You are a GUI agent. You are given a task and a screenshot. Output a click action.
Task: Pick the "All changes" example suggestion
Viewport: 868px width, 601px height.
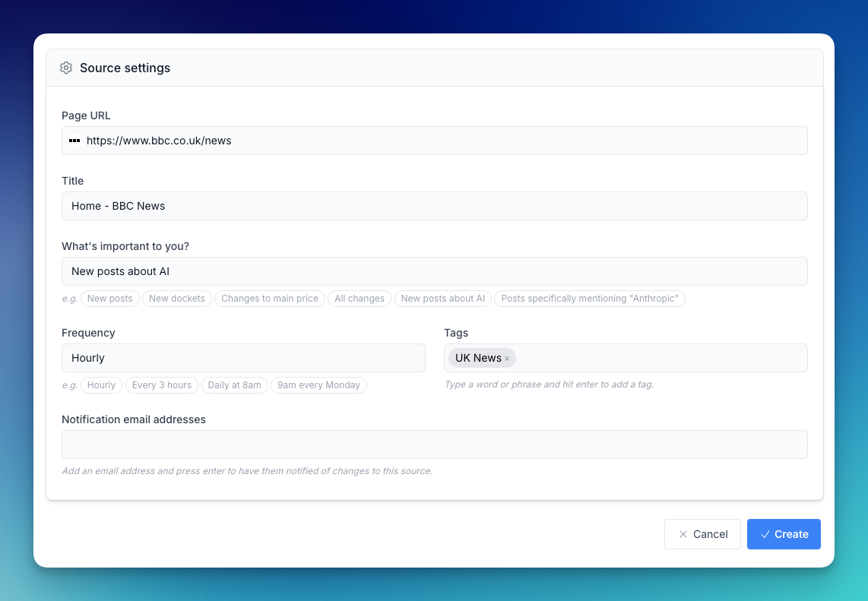coord(359,299)
